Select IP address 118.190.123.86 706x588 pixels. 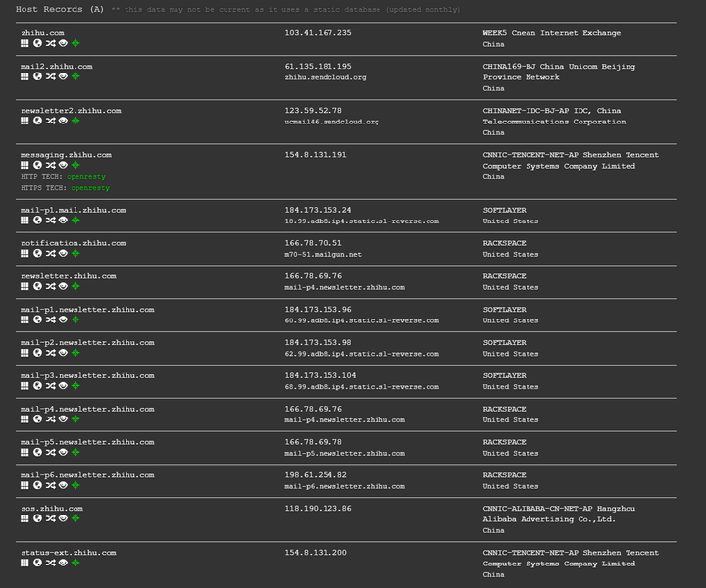(318, 508)
